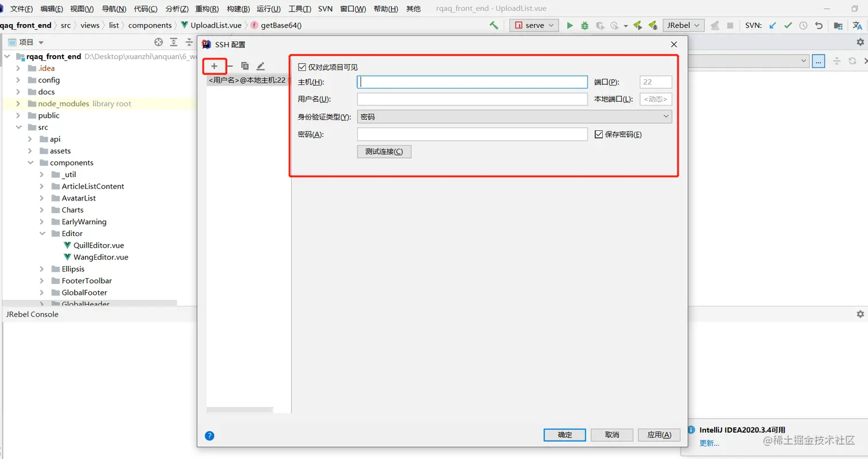
Task: Duplicate the selected SSH configuration
Action: tap(245, 66)
